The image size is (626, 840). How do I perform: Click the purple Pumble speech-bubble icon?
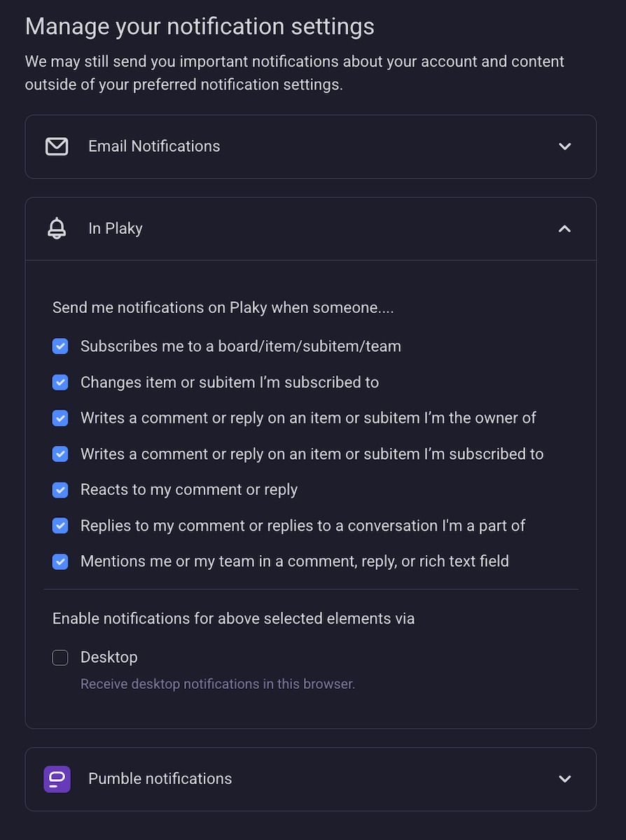coord(57,779)
